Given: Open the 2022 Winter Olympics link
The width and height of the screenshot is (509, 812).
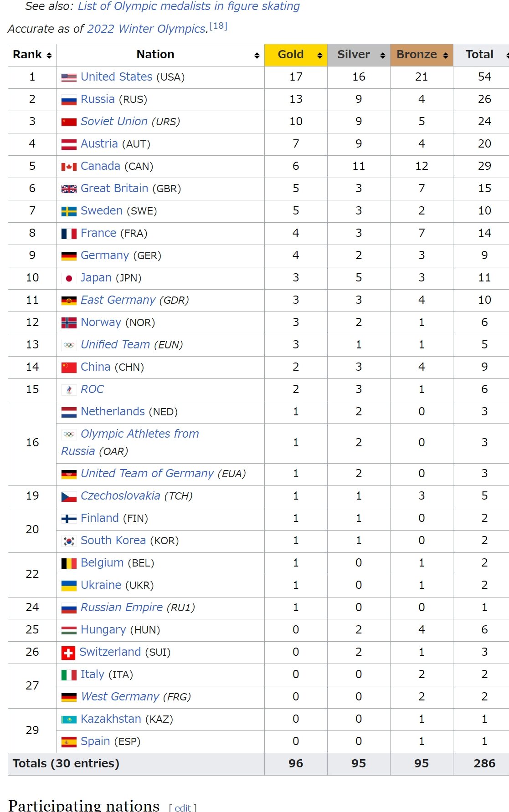Looking at the screenshot, I should coord(147,29).
